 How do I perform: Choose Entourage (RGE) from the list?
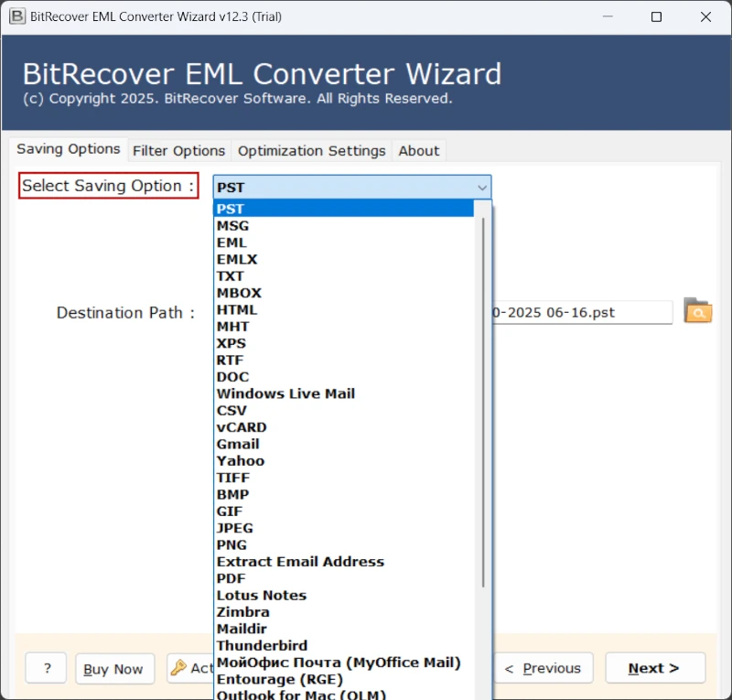pyautogui.click(x=344, y=680)
